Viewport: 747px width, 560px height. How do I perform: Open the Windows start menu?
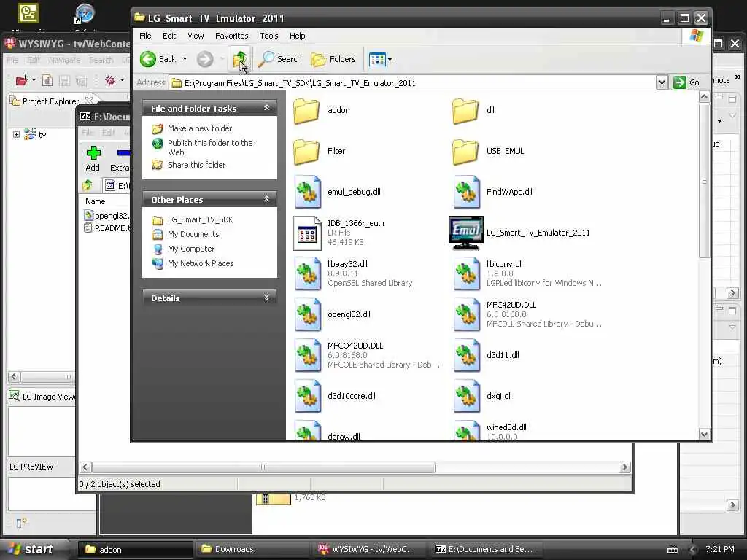coord(34,549)
